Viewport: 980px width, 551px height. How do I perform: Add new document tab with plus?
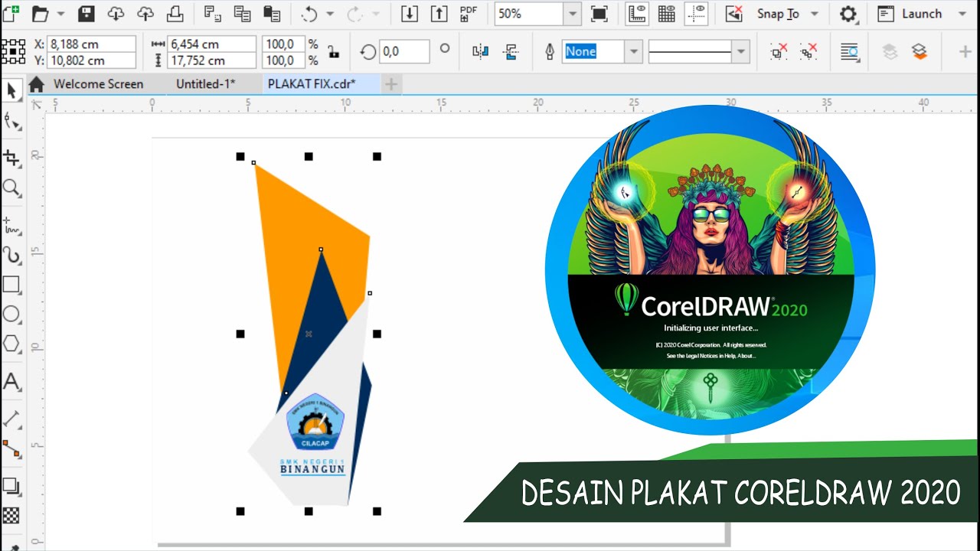(390, 84)
